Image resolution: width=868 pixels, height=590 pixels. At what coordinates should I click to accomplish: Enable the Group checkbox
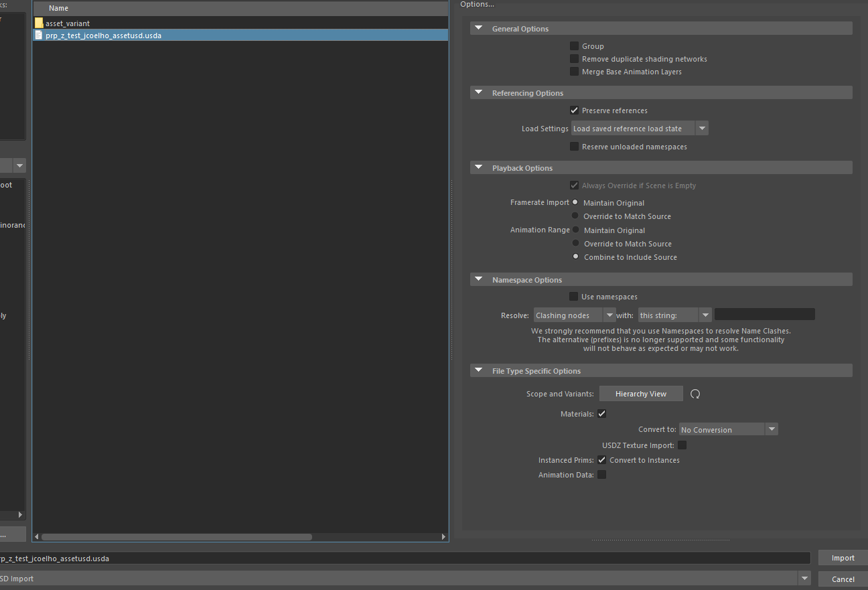pyautogui.click(x=574, y=46)
